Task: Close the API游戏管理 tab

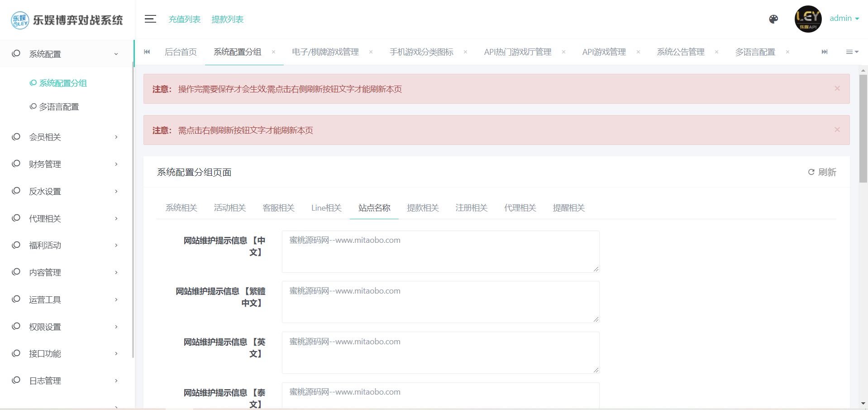Action: click(x=638, y=52)
